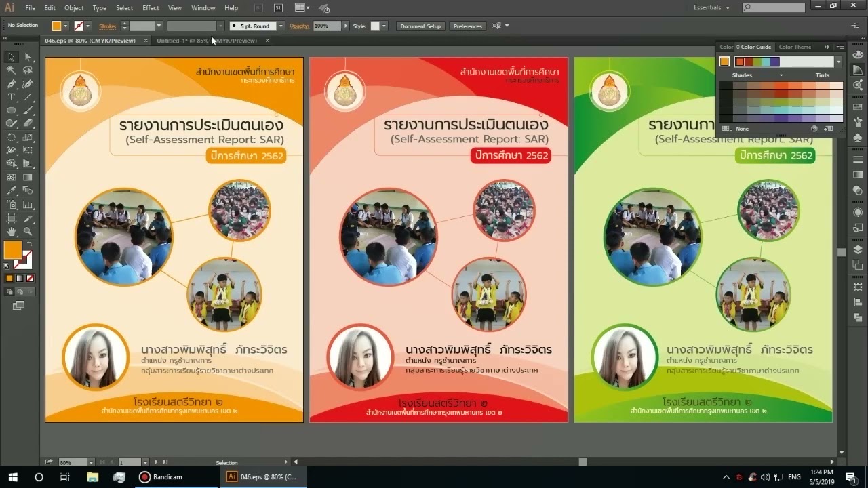The image size is (868, 488).
Task: Select the Eraser tool
Action: pyautogui.click(x=28, y=124)
